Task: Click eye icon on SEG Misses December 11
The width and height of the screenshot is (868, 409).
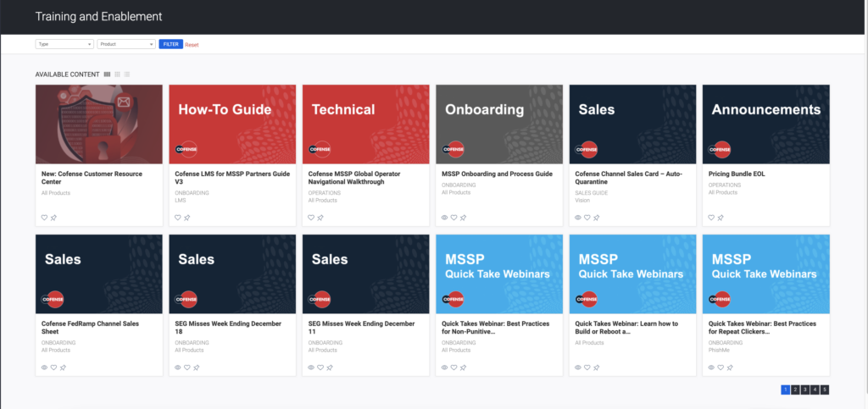Action: coord(311,368)
